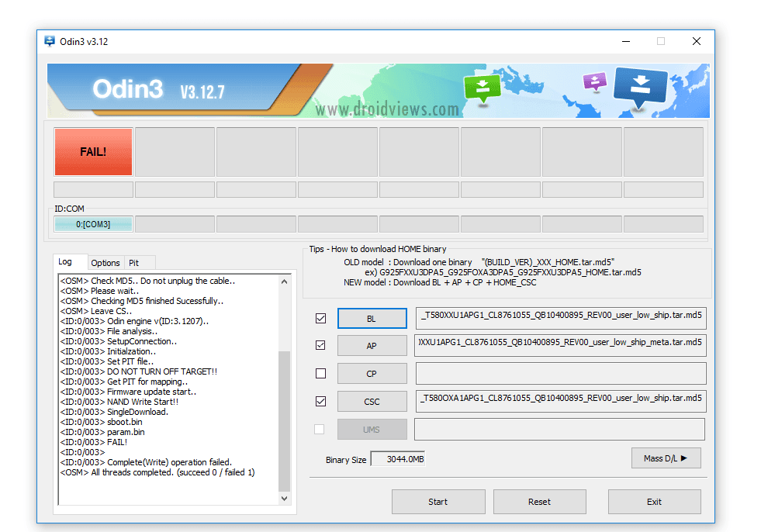Click log line 'Get PIT for mapping..'
Image resolution: width=761 pixels, height=532 pixels.
pyautogui.click(x=124, y=382)
